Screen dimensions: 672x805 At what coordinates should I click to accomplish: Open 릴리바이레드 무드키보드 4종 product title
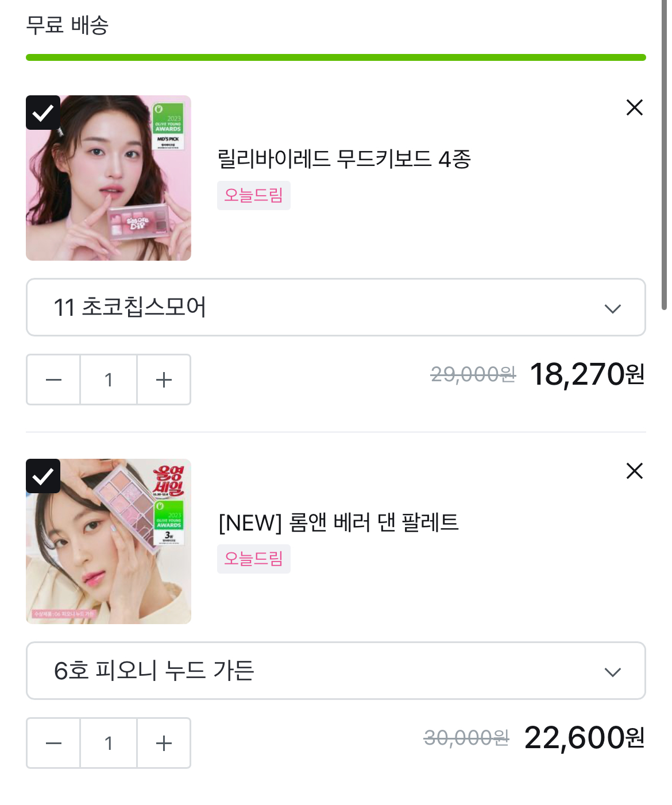[x=344, y=159]
